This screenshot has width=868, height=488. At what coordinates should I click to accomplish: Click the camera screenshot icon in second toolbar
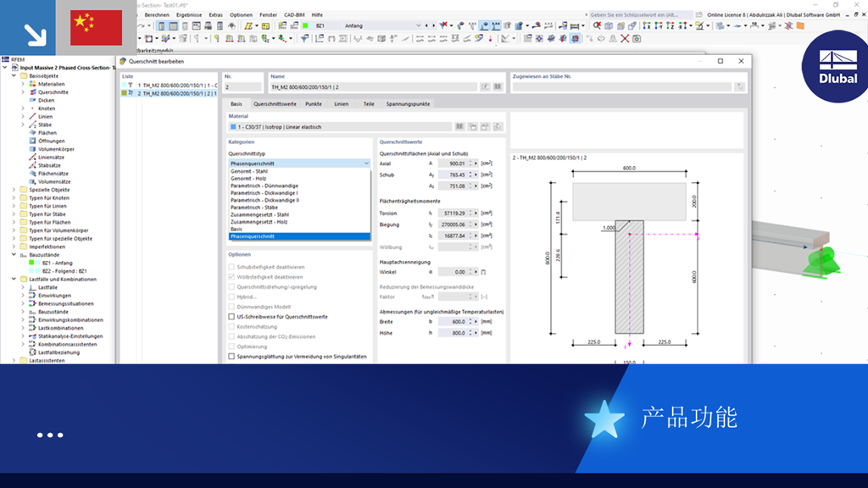click(637, 39)
